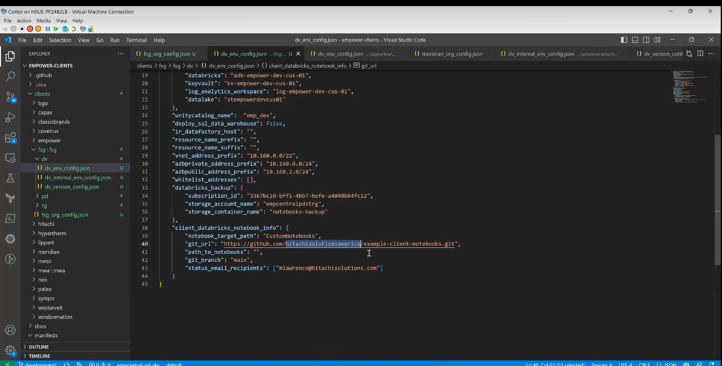The height and width of the screenshot is (366, 722).
Task: Expand the hypertherm folder
Action: coord(52,233)
